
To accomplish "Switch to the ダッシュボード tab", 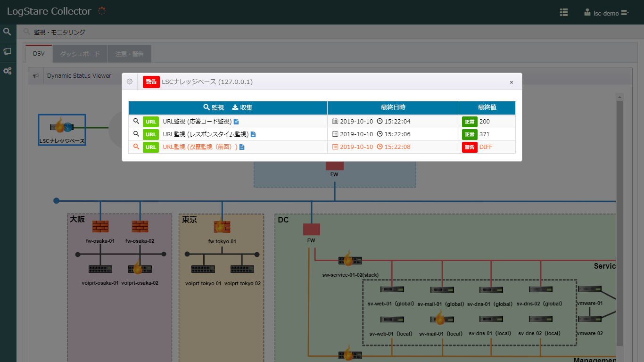I will (80, 54).
